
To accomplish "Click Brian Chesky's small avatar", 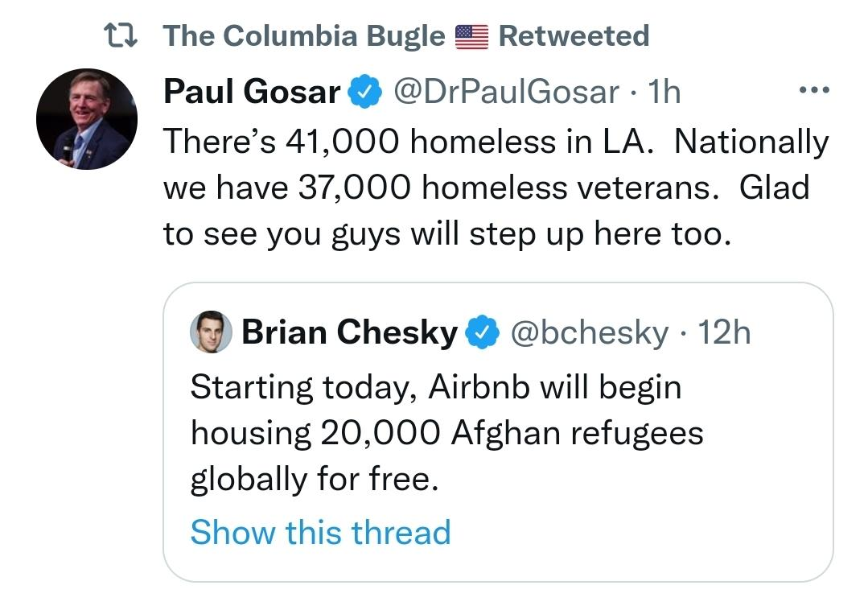I will pos(211,332).
